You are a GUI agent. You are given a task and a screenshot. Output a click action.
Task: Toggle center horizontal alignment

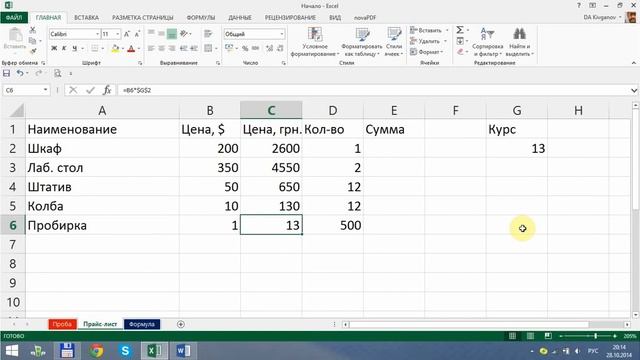pos(162,48)
